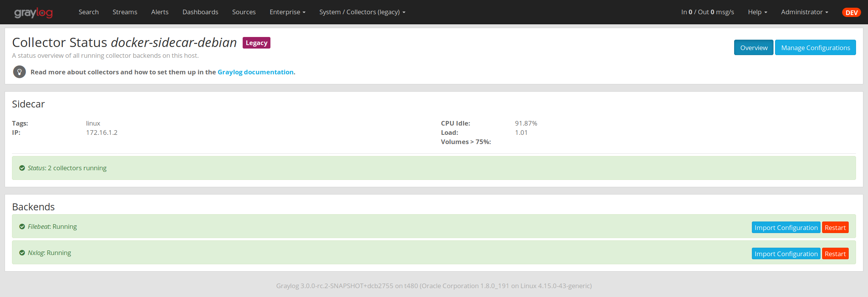This screenshot has width=868, height=297.
Task: Click the green check icon beside Status
Action: coord(22,168)
